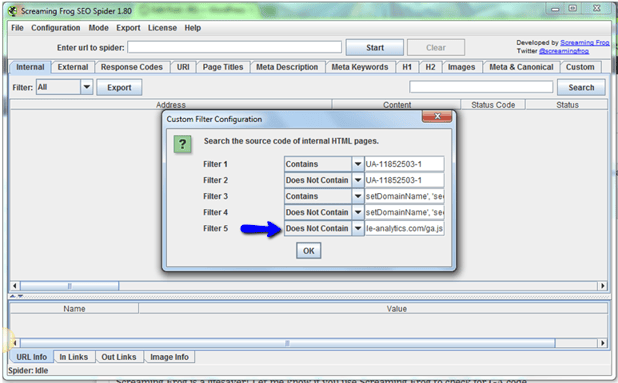Switch to the Page Titles tab

click(223, 67)
